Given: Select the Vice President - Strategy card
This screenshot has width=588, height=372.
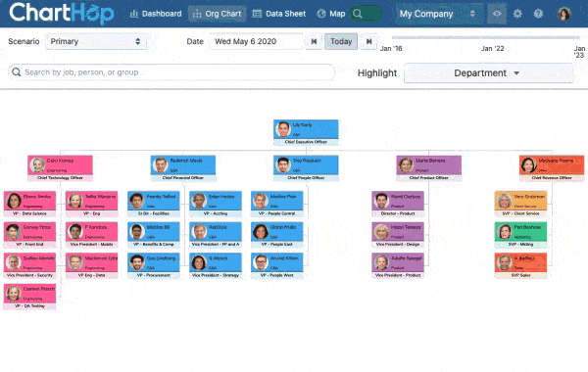Looking at the screenshot, I should pyautogui.click(x=216, y=265).
